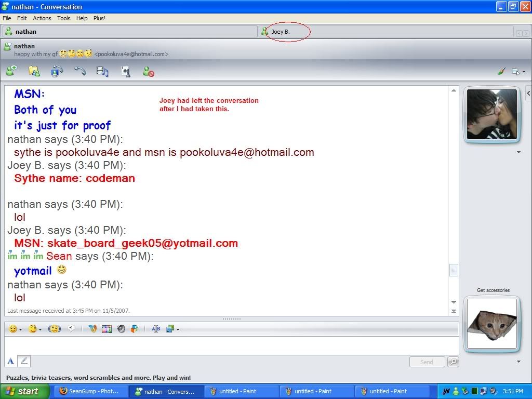Click scroll-up arrow in chat history
532x399 pixels.
coord(454,90)
